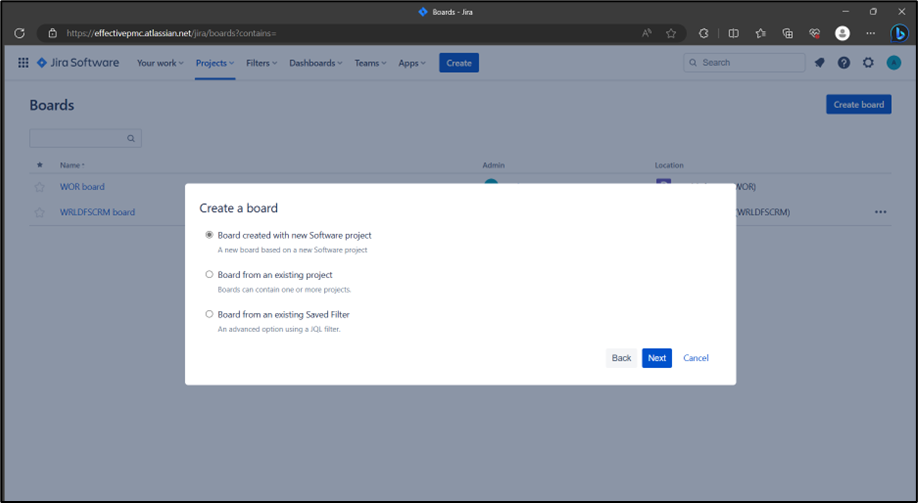Screen dimensions: 918x503
Task: Reload the page with the refresh icon
Action: pos(19,33)
